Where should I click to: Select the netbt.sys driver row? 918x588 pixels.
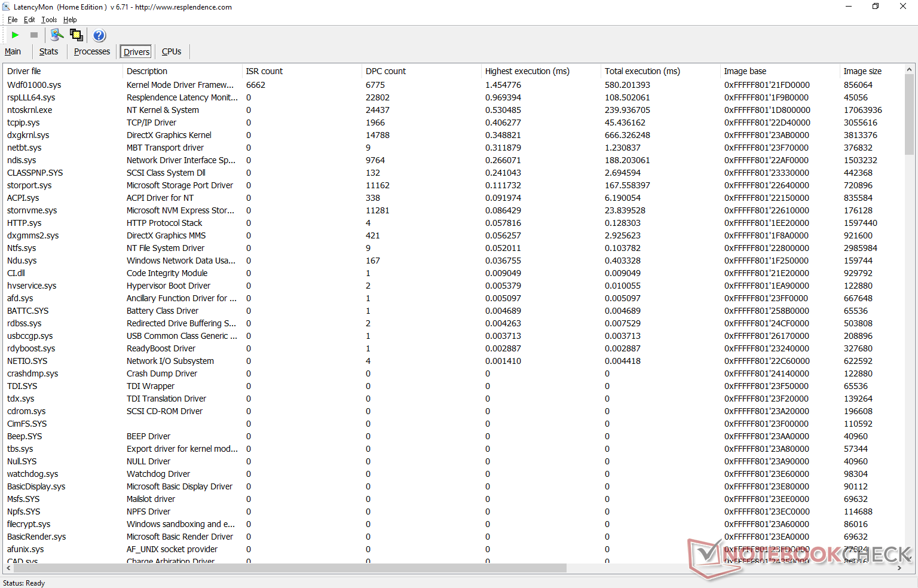pyautogui.click(x=453, y=148)
